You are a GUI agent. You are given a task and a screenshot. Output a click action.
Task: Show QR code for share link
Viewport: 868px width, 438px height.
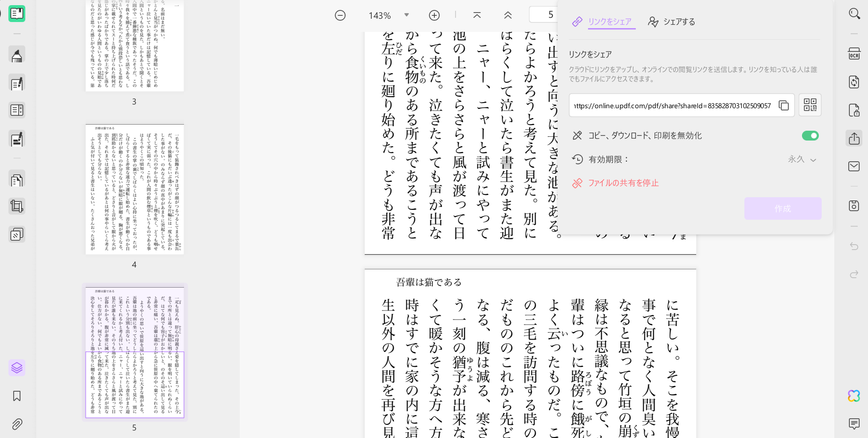click(810, 105)
